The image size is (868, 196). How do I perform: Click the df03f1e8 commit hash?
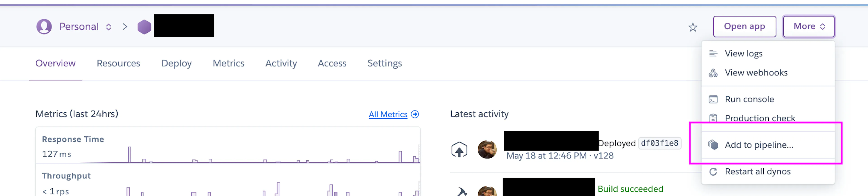click(x=659, y=143)
